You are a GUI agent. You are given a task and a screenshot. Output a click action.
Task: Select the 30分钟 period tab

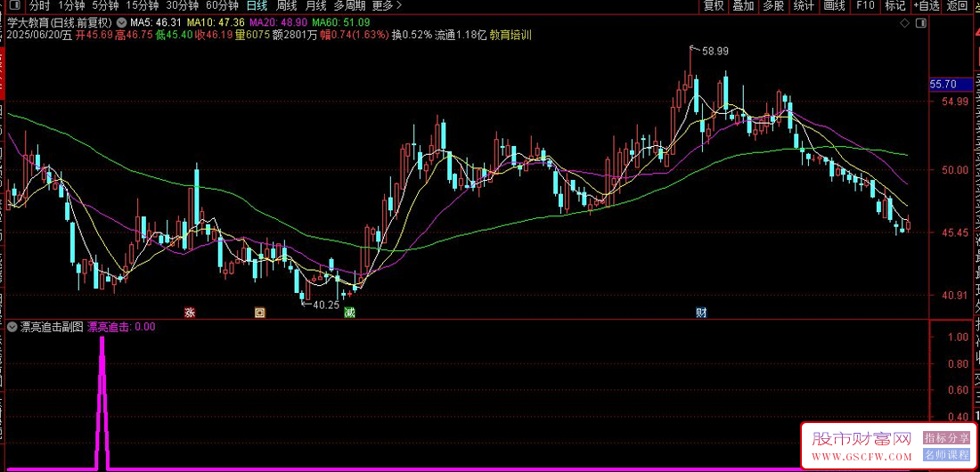(182, 6)
